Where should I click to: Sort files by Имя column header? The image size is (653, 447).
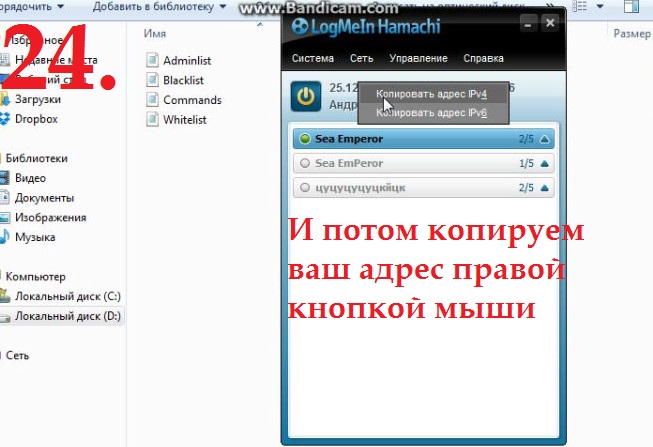pos(155,33)
